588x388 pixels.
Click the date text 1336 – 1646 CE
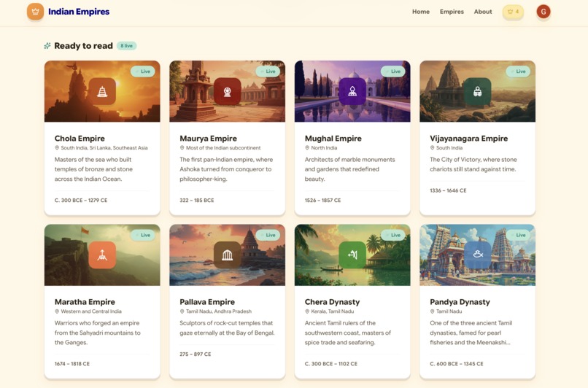(448, 190)
